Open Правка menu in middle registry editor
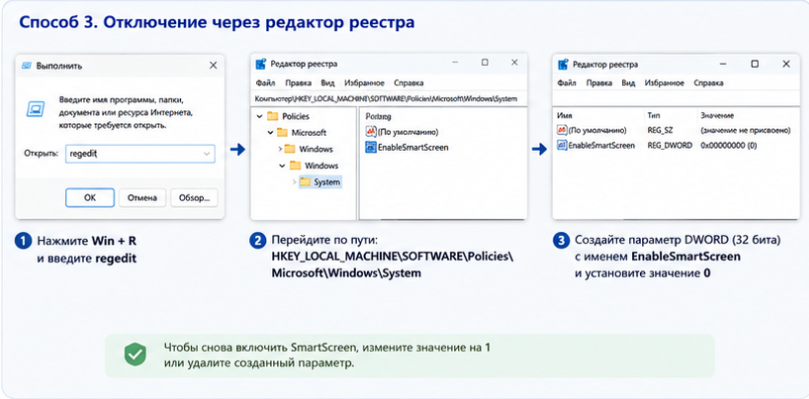The width and height of the screenshot is (809, 399). point(298,83)
